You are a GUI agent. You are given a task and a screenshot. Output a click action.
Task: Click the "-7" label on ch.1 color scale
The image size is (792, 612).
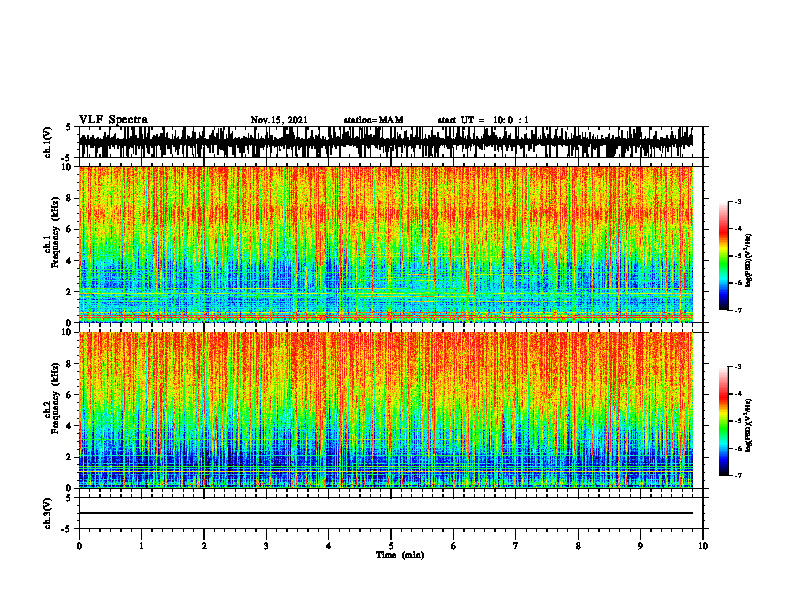pos(737,311)
